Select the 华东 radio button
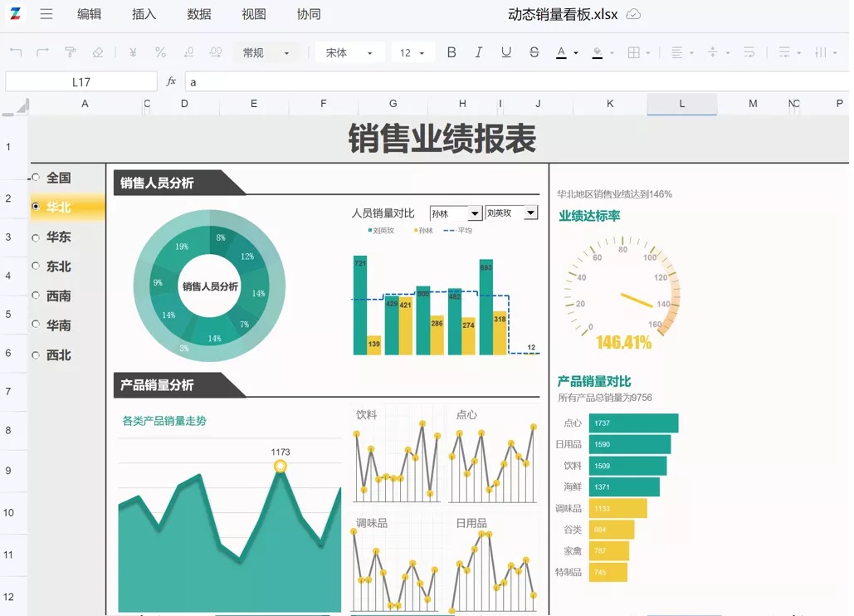 36,237
